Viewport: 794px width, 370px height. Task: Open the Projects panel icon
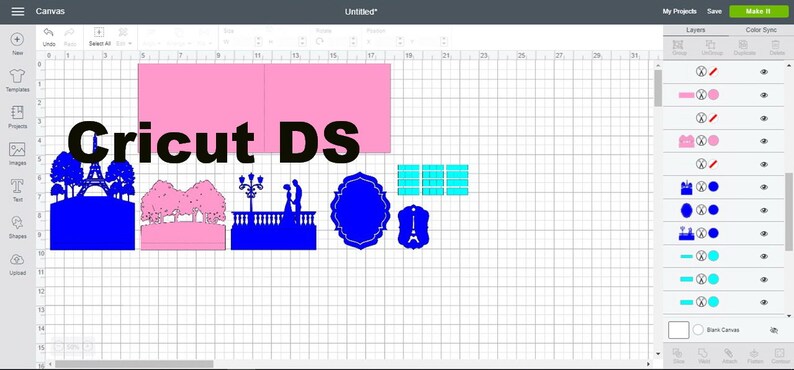tap(17, 112)
